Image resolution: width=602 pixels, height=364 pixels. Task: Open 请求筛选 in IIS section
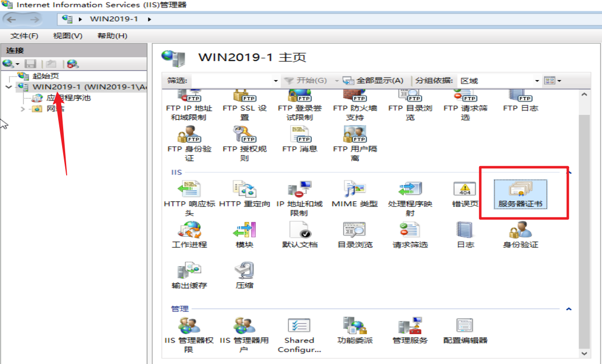410,235
